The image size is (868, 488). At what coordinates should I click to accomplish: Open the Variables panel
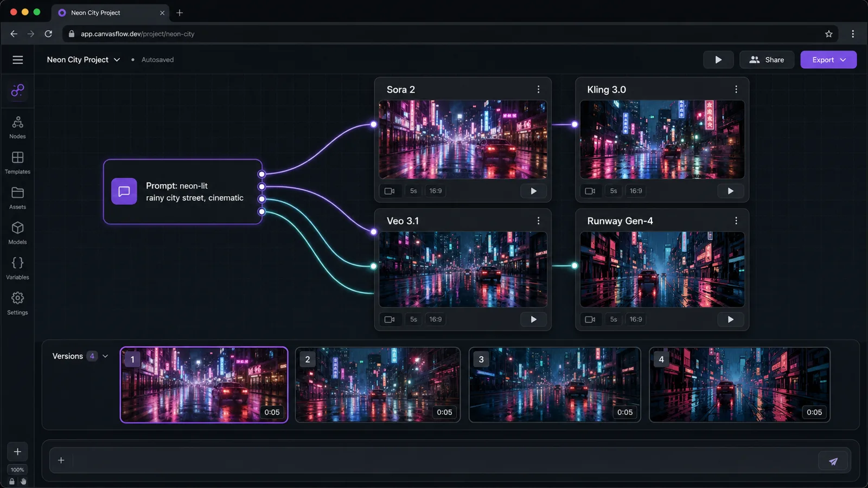point(17,268)
